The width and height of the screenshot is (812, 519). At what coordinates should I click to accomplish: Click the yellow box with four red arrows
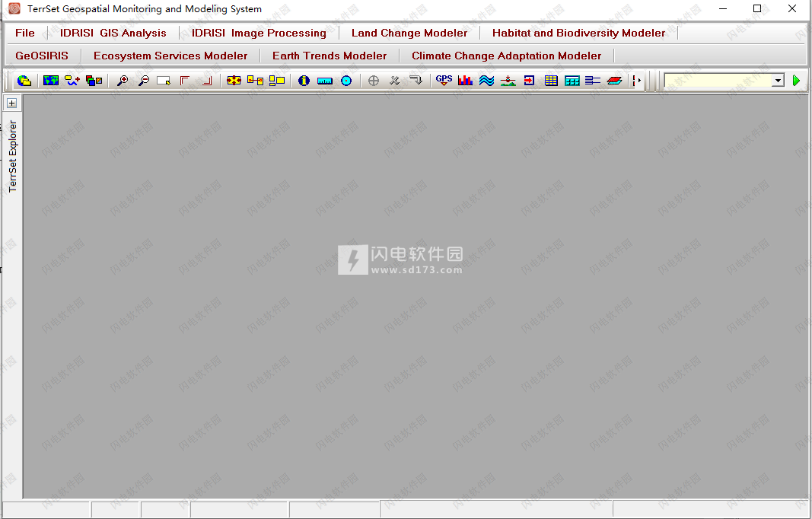coord(234,80)
